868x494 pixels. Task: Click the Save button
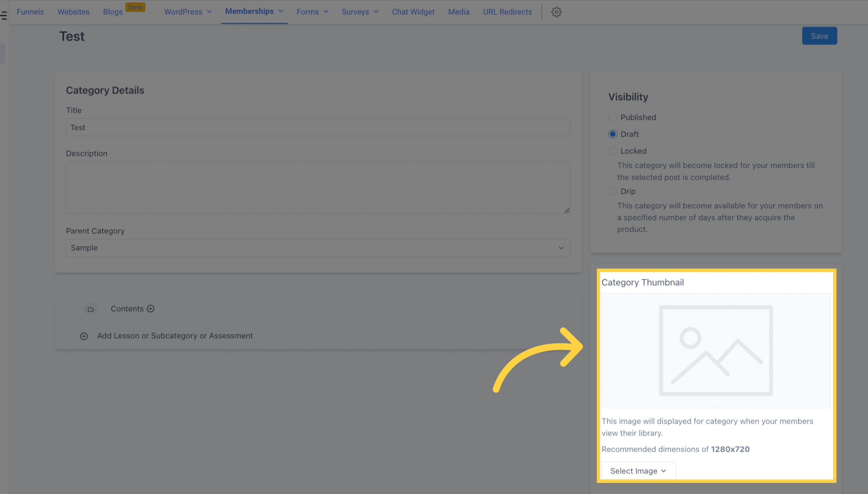point(820,36)
